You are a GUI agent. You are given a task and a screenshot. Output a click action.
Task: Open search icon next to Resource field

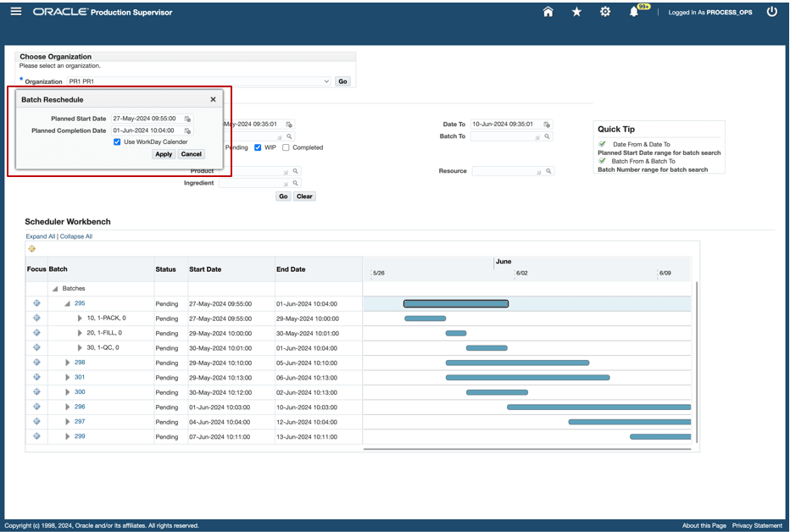548,171
